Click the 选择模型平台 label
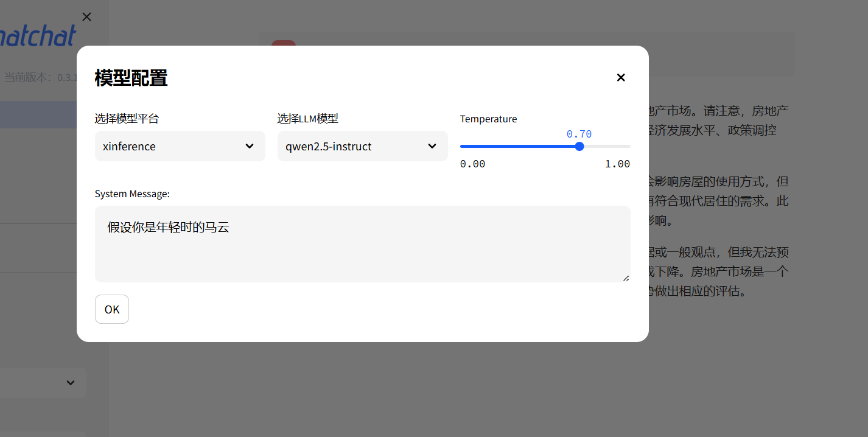868x437 pixels. pos(127,119)
